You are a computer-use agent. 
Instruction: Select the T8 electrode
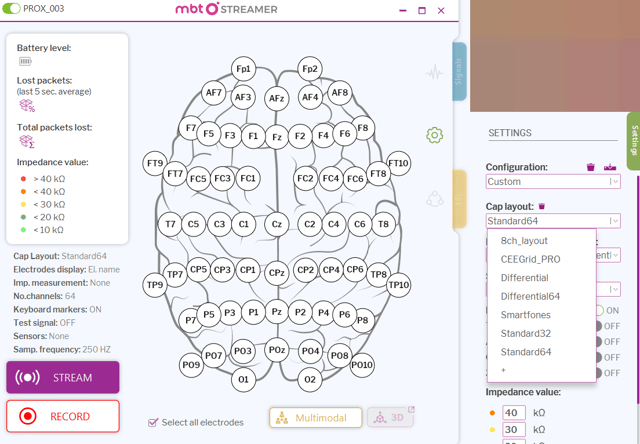383,224
